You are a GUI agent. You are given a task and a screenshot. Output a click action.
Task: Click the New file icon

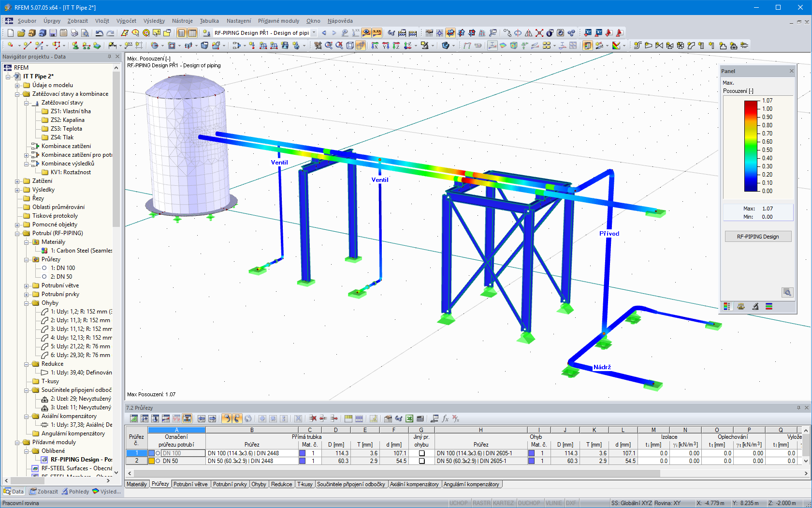[x=10, y=33]
